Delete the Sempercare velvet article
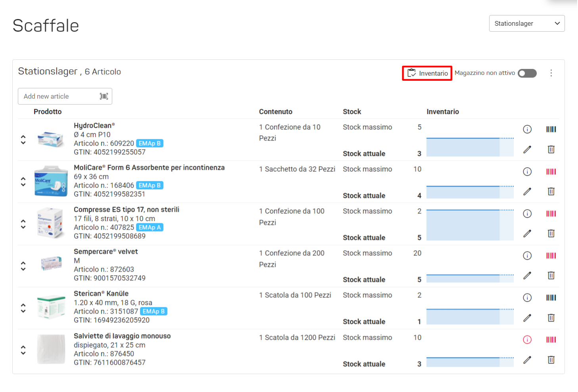This screenshot has height=392, width=578. tap(551, 275)
